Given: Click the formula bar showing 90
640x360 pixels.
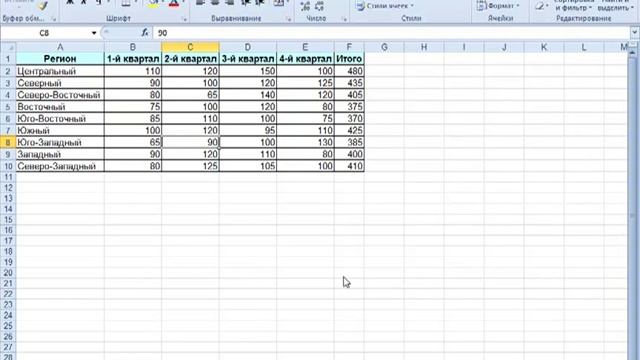Looking at the screenshot, I should pos(391,33).
